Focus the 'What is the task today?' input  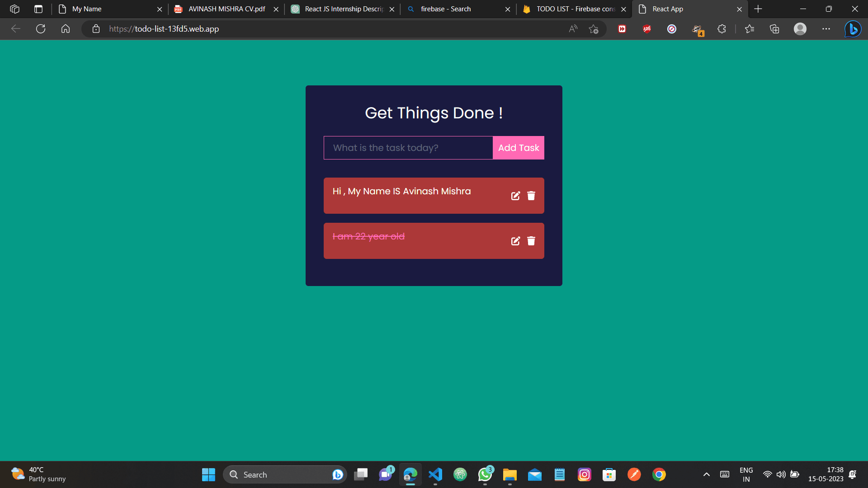tap(408, 148)
